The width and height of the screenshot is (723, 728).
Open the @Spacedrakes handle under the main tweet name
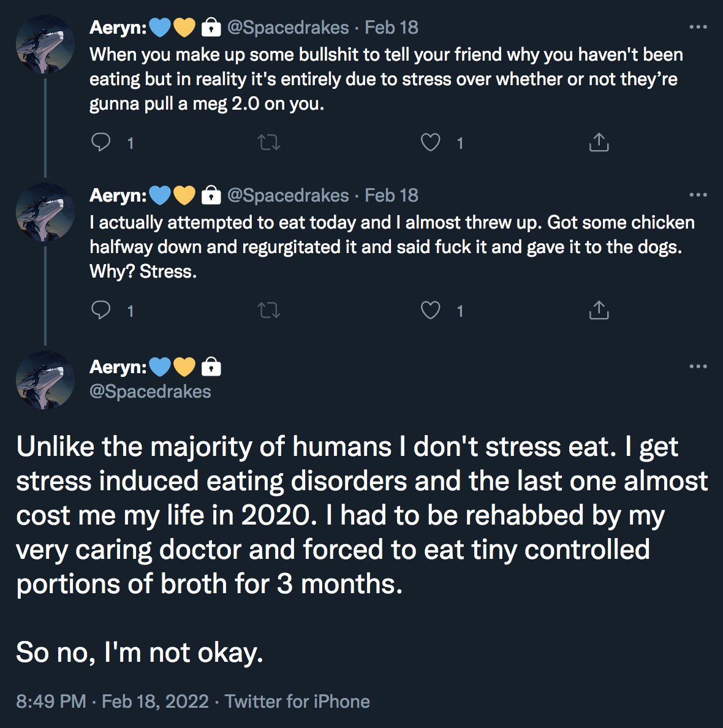pos(150,392)
